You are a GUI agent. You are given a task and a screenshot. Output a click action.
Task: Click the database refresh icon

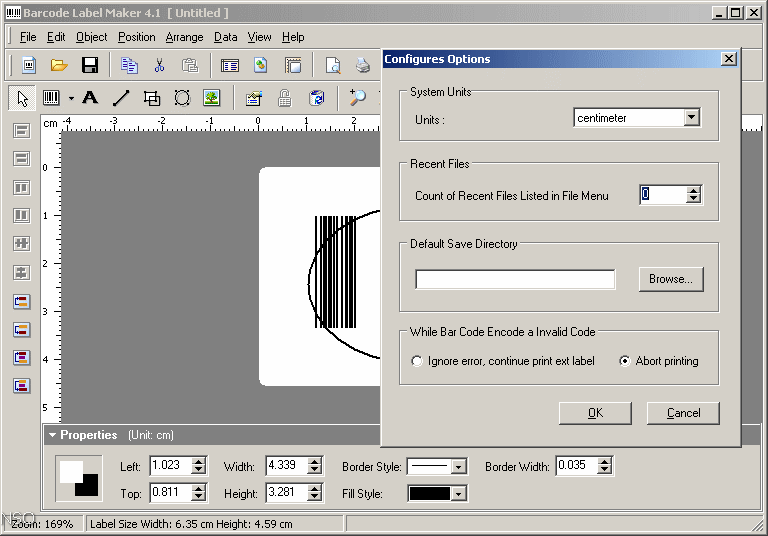316,98
